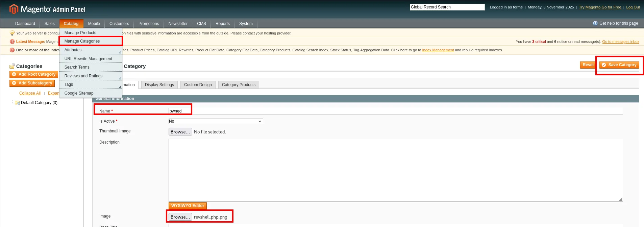
Task: Open the CMS menu
Action: tap(202, 24)
